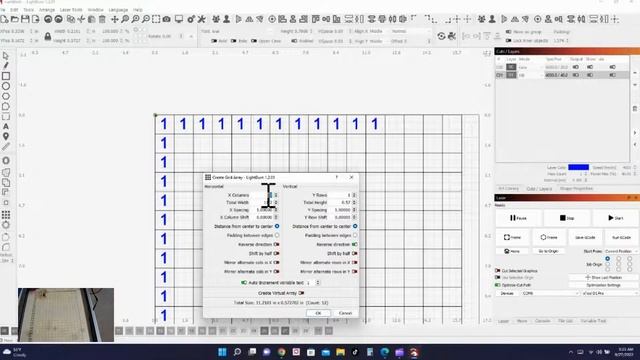This screenshot has width=640, height=360.
Task: Toggle Create Virtual Array switch
Action: [301, 293]
